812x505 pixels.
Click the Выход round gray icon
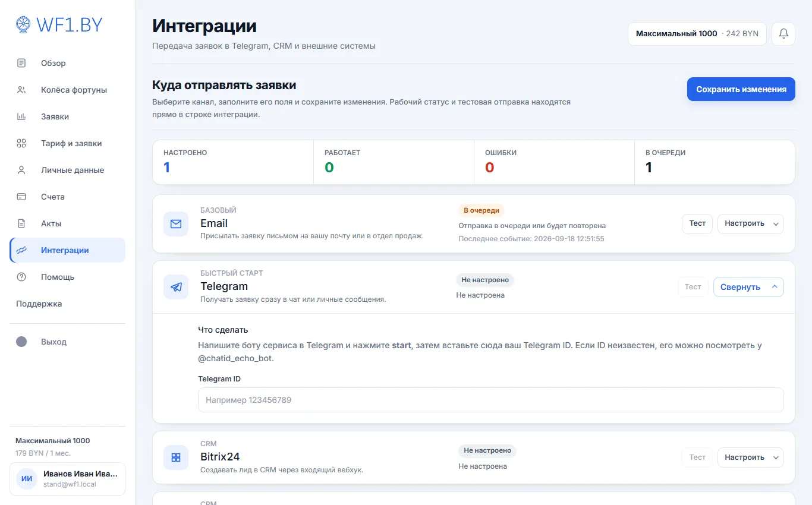[21, 342]
